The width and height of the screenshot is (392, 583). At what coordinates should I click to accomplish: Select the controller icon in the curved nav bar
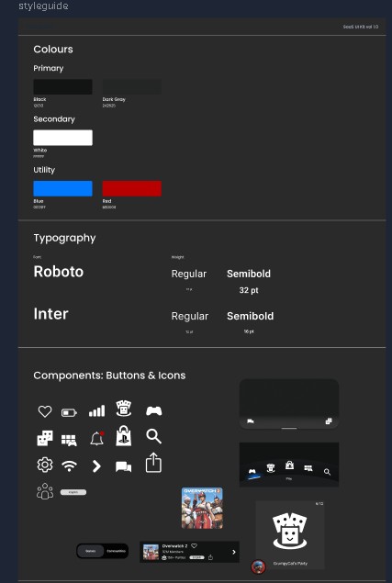pyautogui.click(x=252, y=471)
